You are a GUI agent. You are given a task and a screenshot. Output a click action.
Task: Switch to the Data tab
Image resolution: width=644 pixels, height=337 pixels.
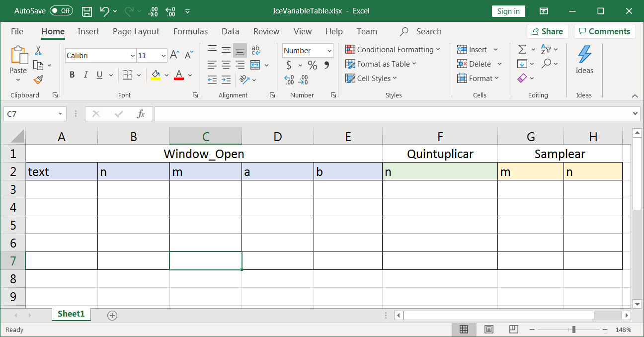tap(231, 31)
